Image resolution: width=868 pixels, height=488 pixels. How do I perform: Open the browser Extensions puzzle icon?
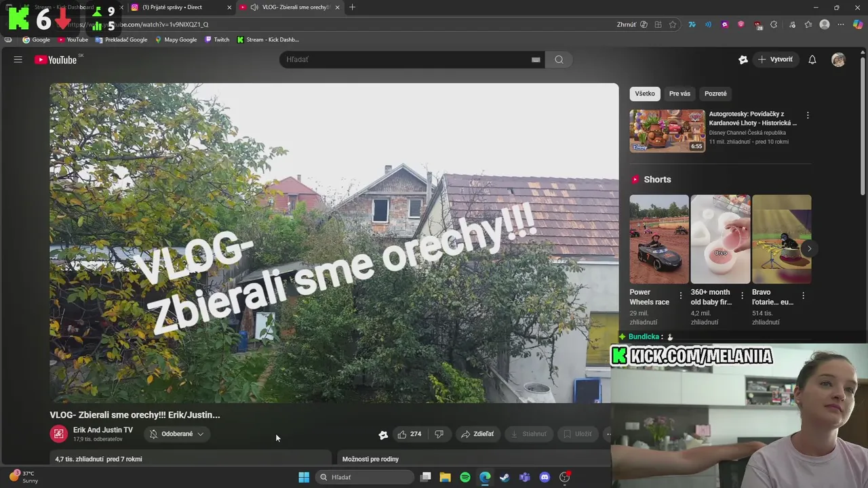[x=774, y=24]
